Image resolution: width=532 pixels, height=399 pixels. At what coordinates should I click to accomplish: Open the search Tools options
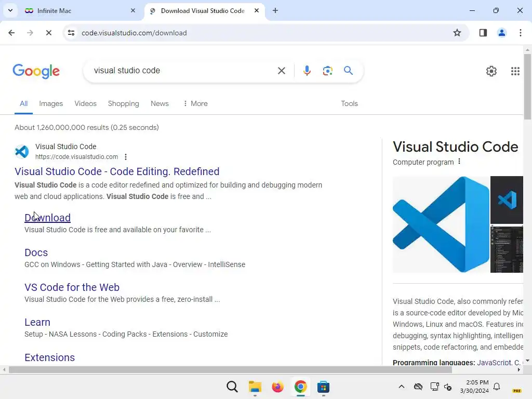349,103
